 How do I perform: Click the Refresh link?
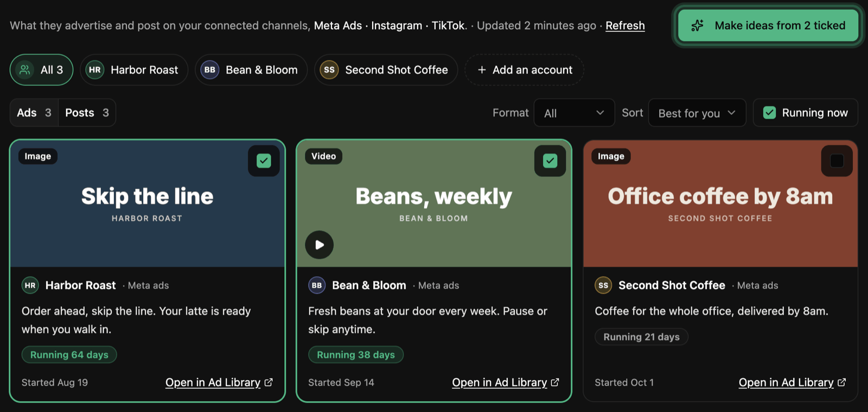(625, 25)
